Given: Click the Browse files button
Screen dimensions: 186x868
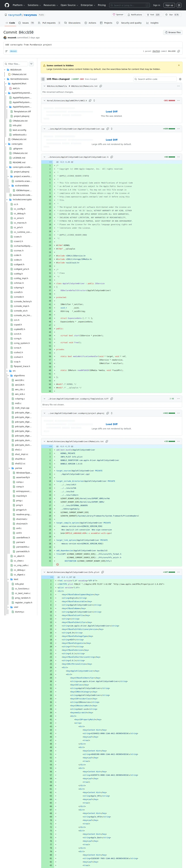Looking at the screenshot, I should tap(173, 32).
